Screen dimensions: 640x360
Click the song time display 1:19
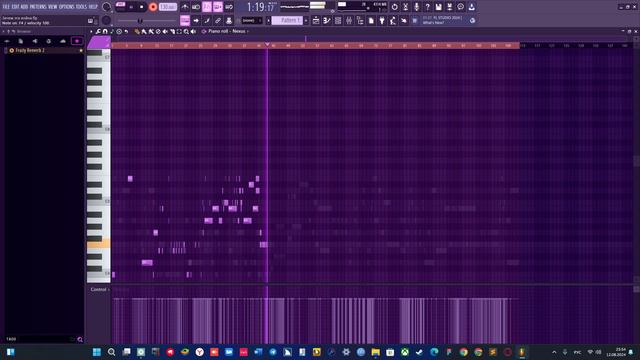[260, 7]
